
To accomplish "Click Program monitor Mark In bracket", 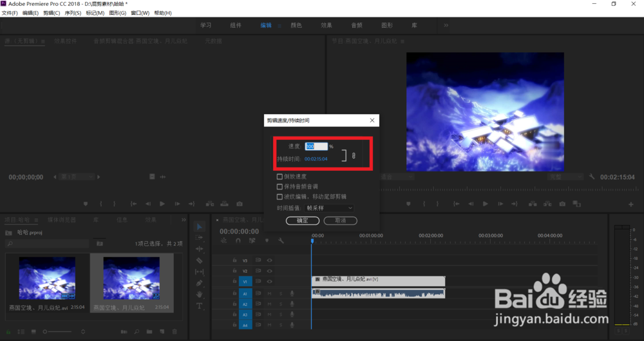I will coord(424,204).
